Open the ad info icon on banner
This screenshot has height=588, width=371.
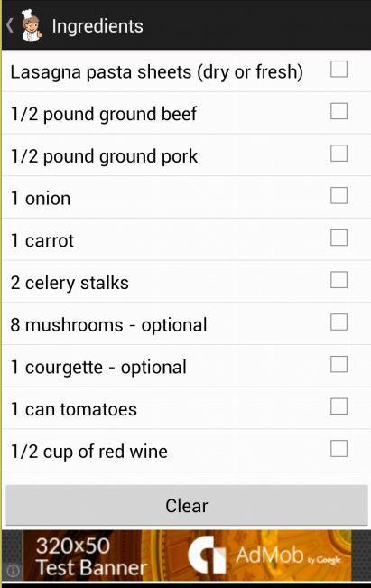[x=14, y=571]
